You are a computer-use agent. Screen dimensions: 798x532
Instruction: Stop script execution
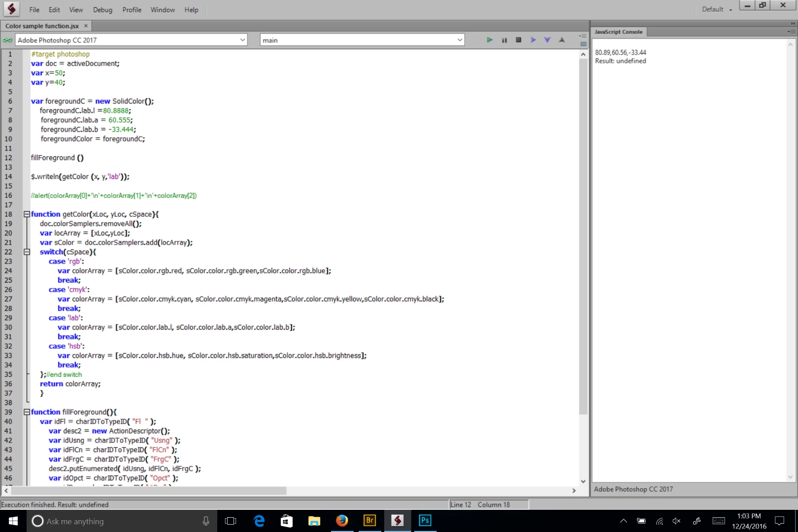518,40
